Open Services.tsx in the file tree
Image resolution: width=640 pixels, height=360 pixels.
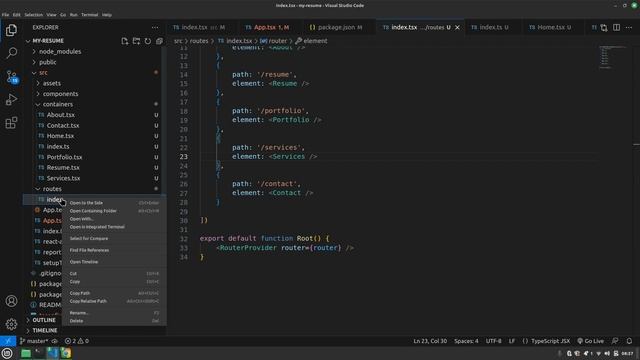(x=63, y=178)
